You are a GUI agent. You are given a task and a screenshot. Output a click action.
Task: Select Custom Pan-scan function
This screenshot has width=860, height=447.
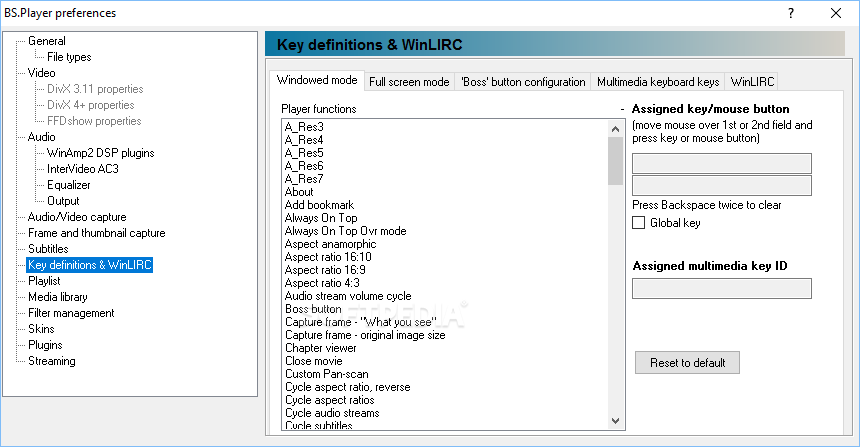pyautogui.click(x=327, y=374)
